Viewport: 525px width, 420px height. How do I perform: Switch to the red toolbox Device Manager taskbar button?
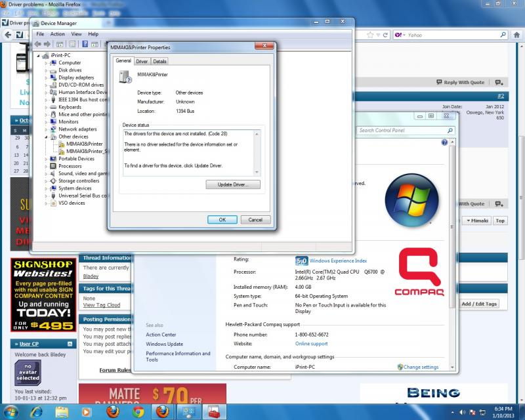pos(213,411)
